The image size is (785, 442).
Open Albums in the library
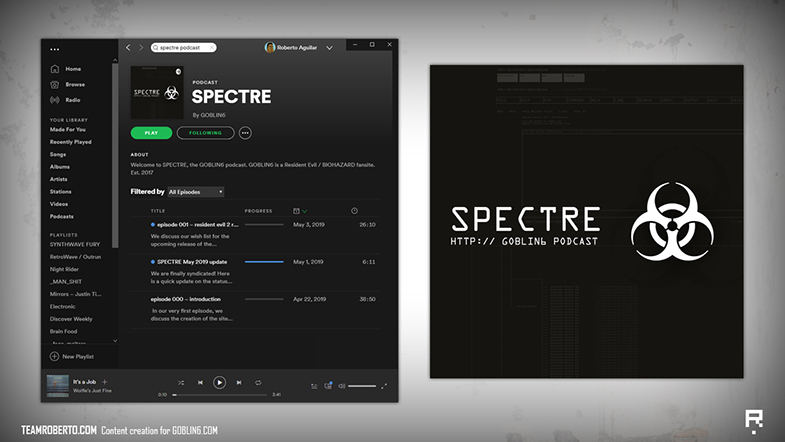point(60,167)
